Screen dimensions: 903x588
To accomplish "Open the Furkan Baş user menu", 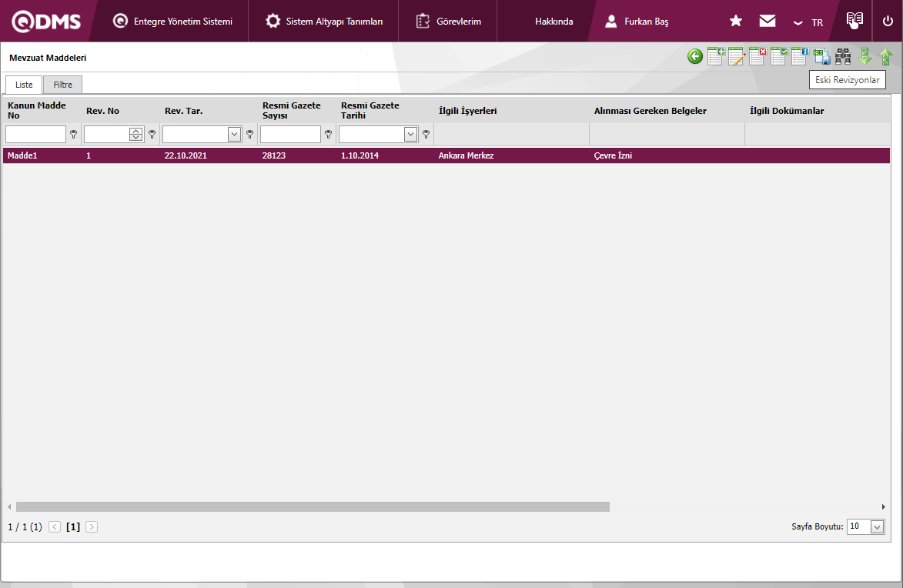I will (x=637, y=22).
